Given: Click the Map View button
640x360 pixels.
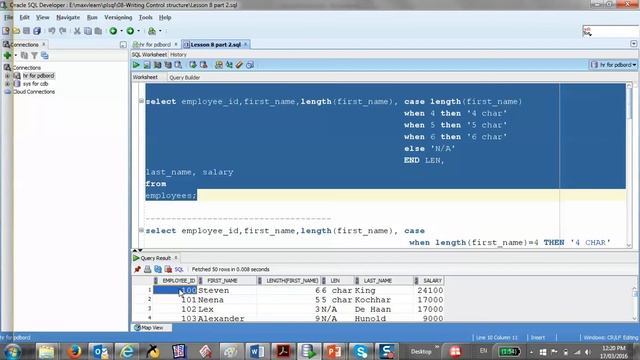Looking at the screenshot, I should point(151,328).
